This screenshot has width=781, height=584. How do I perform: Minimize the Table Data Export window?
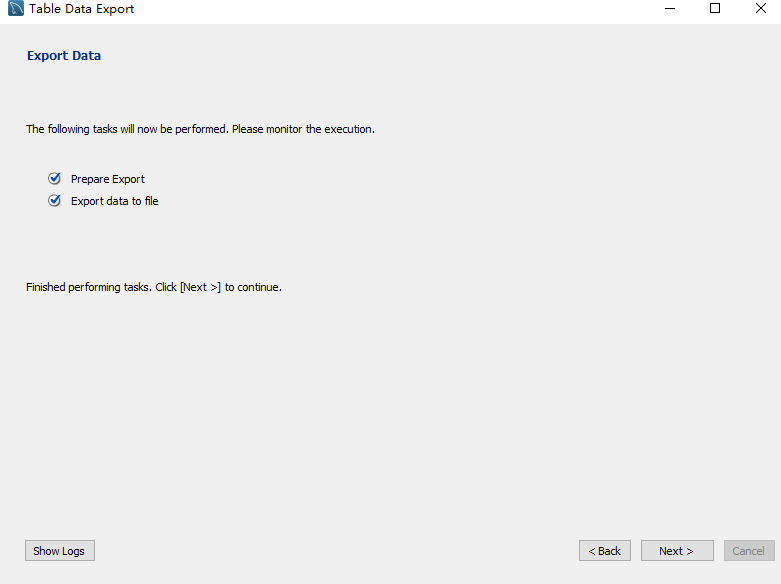click(668, 9)
